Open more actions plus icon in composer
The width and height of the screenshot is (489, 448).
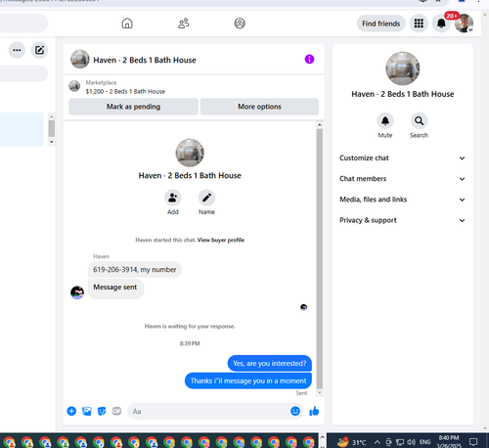(71, 411)
